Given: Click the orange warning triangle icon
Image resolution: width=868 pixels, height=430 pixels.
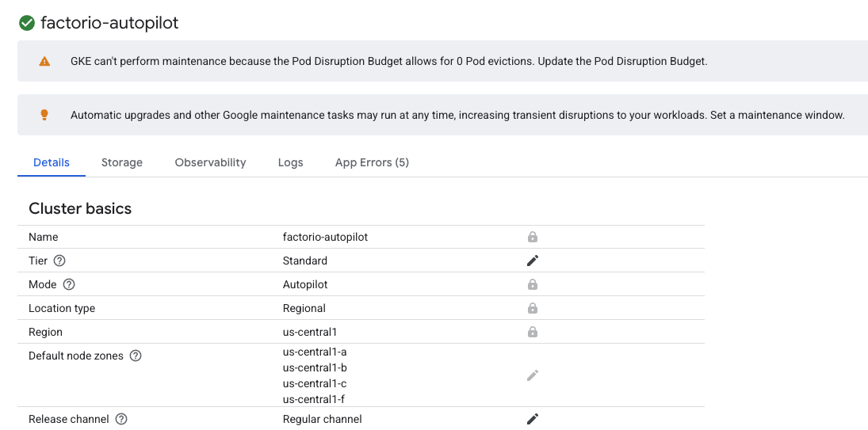Looking at the screenshot, I should (x=44, y=61).
